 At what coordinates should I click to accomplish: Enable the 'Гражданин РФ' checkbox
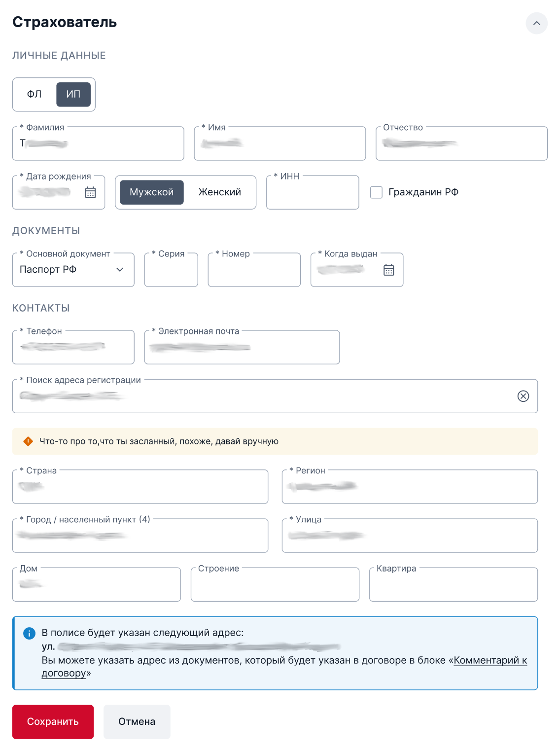377,192
